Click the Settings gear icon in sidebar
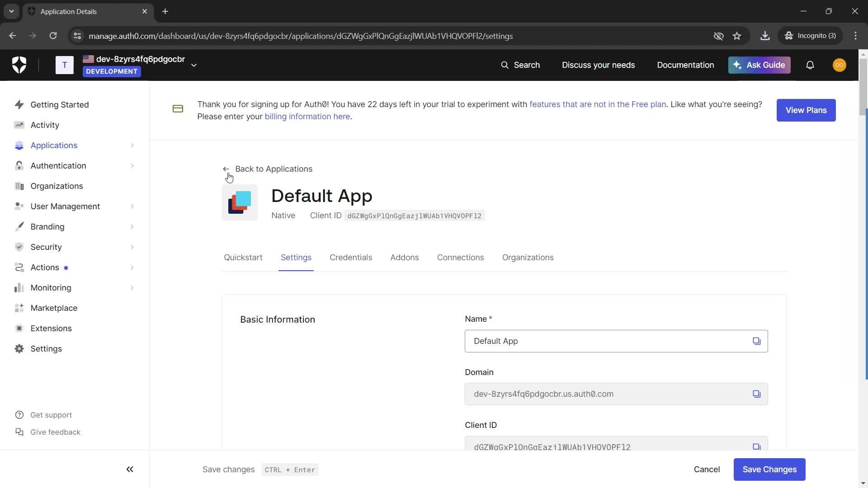The height and width of the screenshot is (488, 868). pyautogui.click(x=19, y=349)
